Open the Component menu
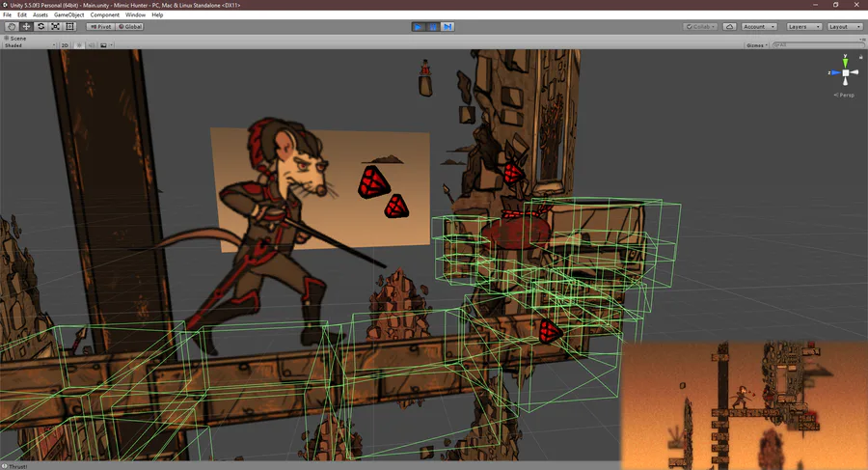Viewport: 868px width, 470px height. point(104,15)
